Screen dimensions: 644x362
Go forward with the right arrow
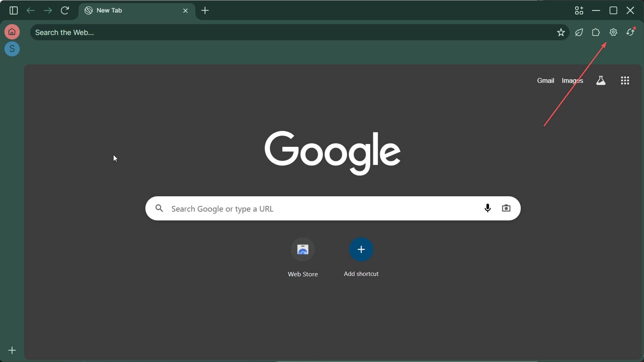click(48, 10)
